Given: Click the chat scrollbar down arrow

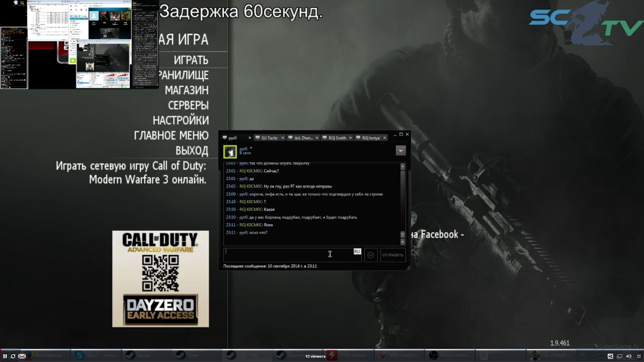Looking at the screenshot, I should 402,242.
